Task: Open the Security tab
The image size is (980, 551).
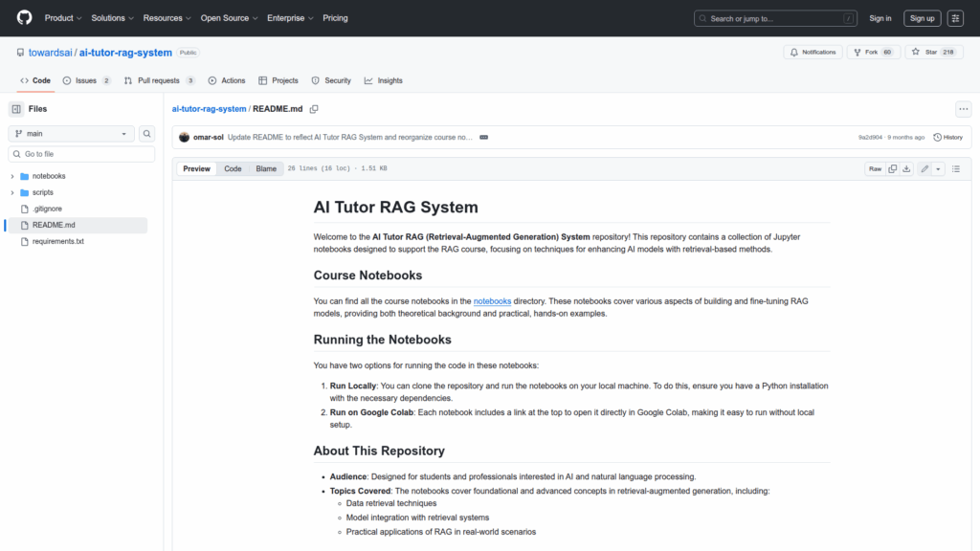Action: [x=331, y=80]
